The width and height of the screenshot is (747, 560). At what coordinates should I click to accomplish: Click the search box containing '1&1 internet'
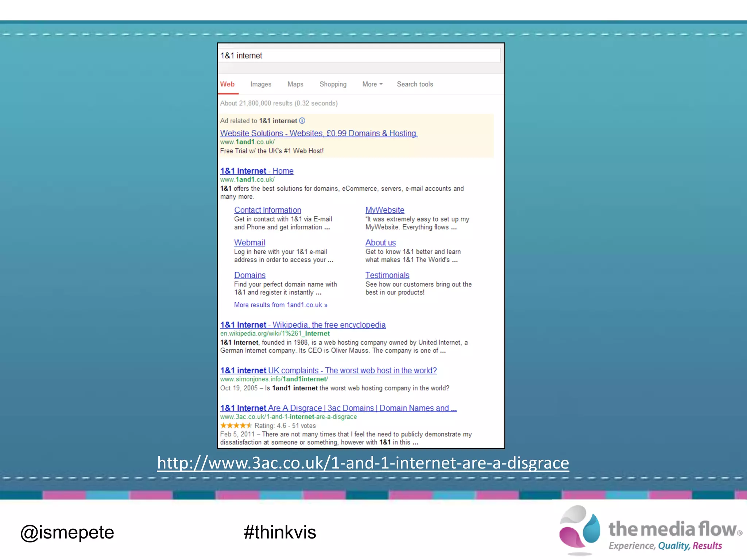pos(360,55)
